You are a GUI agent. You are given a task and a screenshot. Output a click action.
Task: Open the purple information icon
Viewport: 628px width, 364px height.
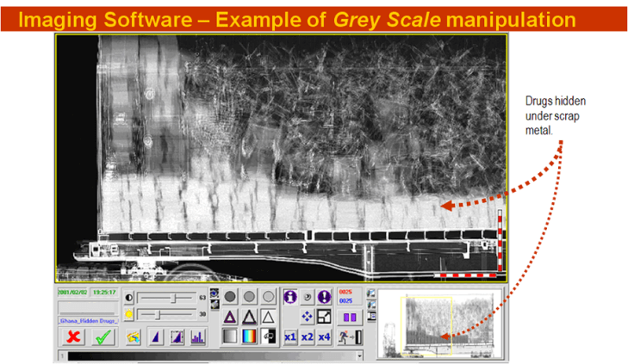pyautogui.click(x=290, y=297)
